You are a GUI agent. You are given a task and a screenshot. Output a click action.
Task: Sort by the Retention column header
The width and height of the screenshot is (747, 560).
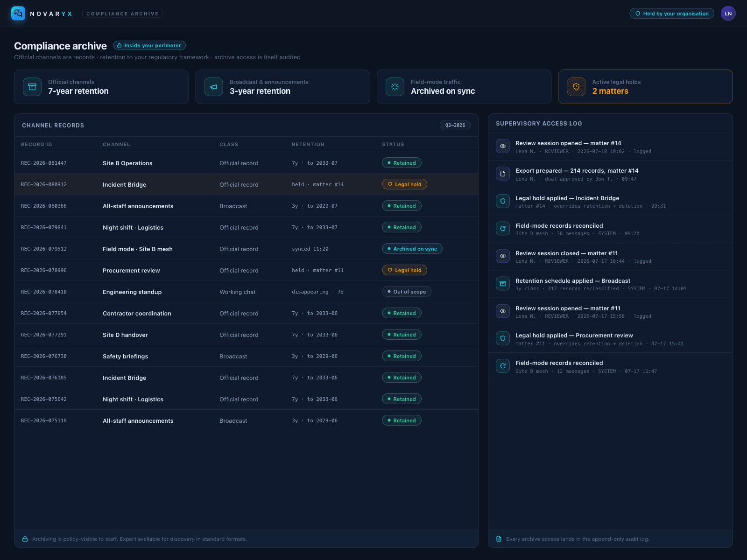[308, 145]
